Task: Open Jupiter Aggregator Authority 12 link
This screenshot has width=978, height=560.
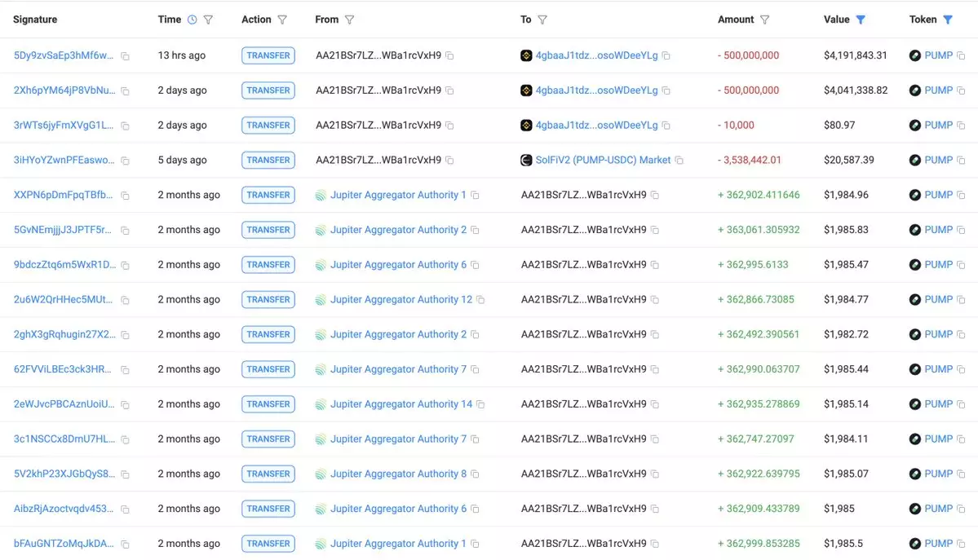Action: click(x=401, y=300)
